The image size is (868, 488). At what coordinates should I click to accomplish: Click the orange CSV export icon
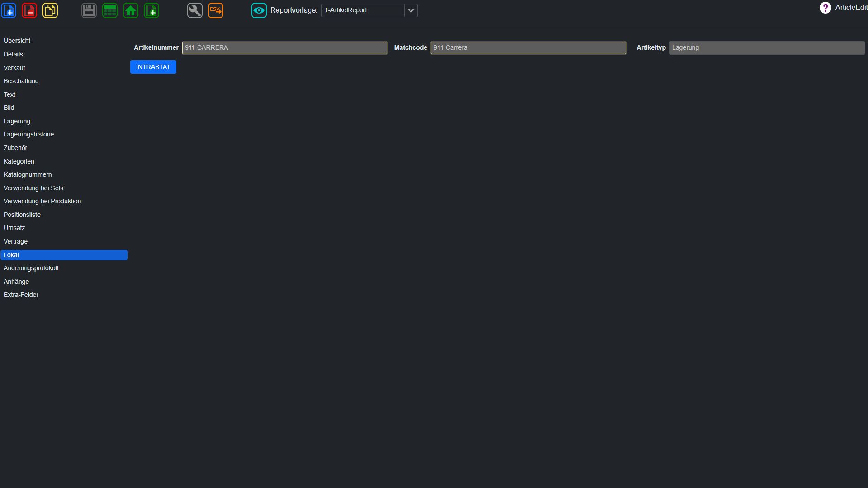pos(216,10)
